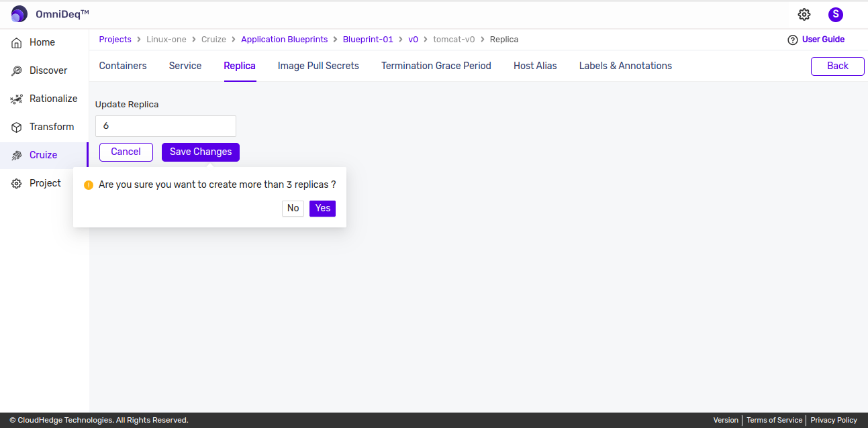Image resolution: width=868 pixels, height=428 pixels.
Task: Click the replicas confirmation question text
Action: point(218,184)
